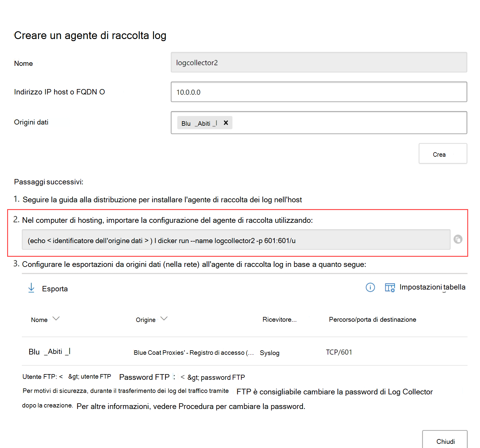This screenshot has height=448, width=480.
Task: Click the Esporta download arrow icon
Action: [x=31, y=288]
